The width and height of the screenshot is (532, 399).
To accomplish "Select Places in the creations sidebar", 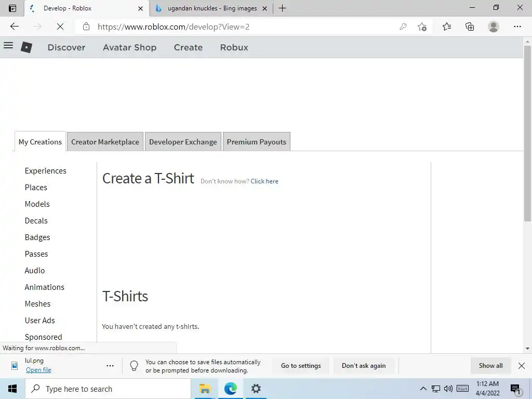I will tap(36, 188).
